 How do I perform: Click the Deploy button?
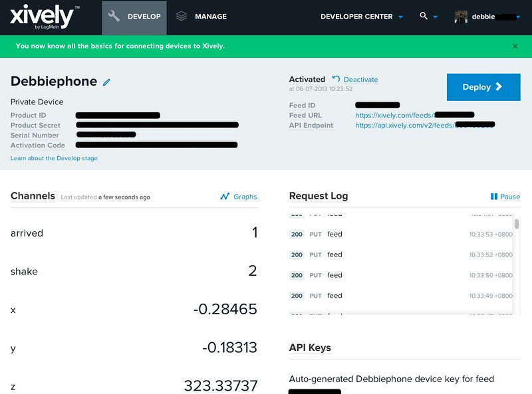483,87
